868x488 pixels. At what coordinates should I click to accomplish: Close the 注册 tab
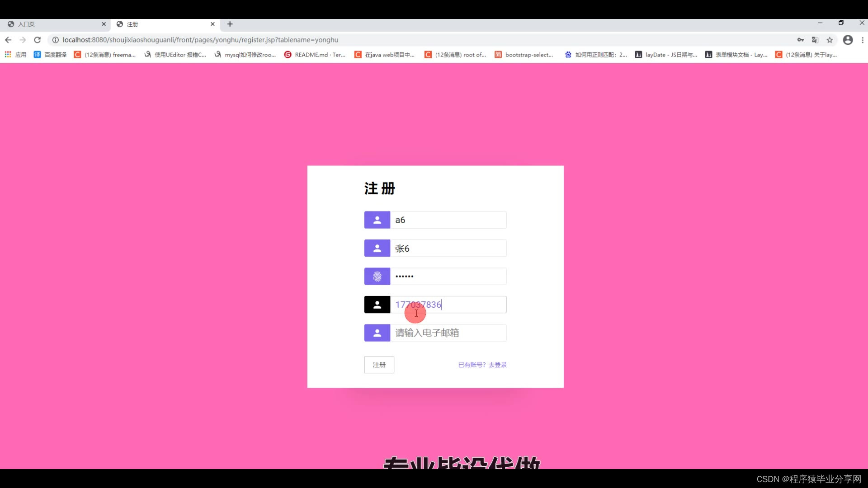[212, 24]
